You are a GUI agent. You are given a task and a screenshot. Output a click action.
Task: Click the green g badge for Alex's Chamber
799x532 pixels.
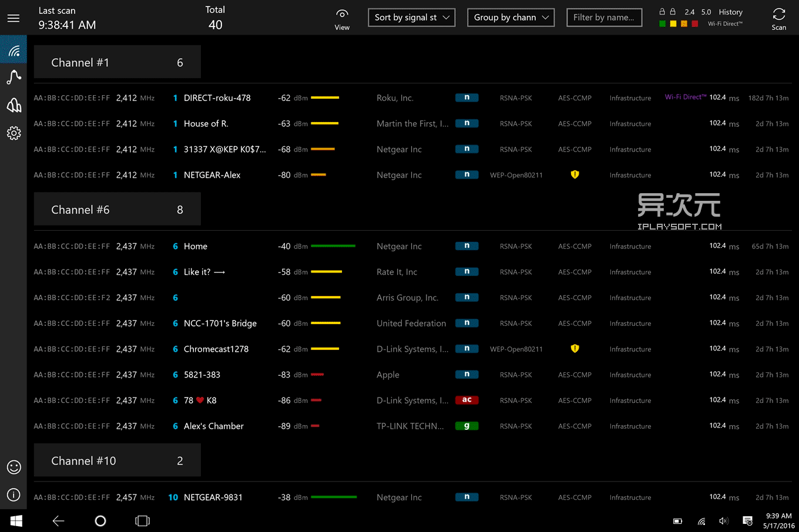(x=467, y=426)
